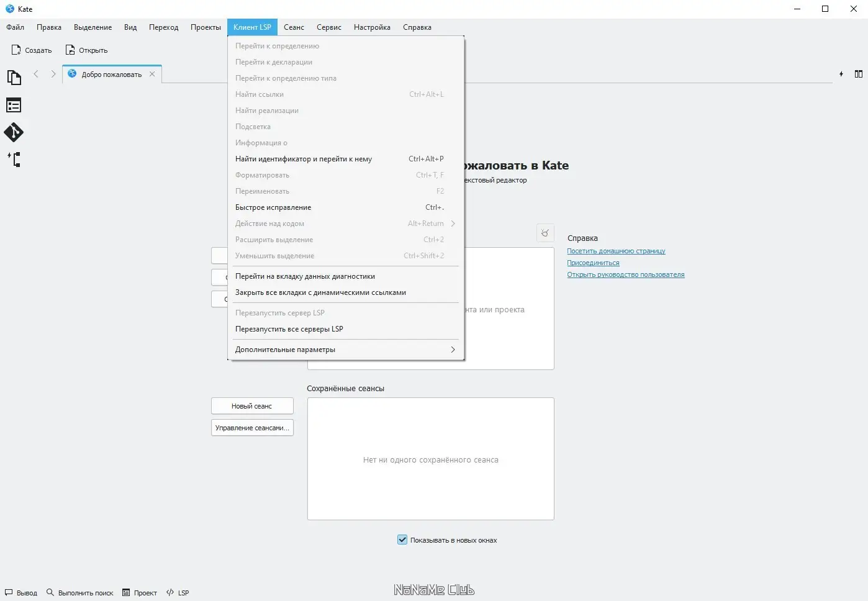
Task: Open the Documents sidebar panel icon
Action: click(x=14, y=78)
